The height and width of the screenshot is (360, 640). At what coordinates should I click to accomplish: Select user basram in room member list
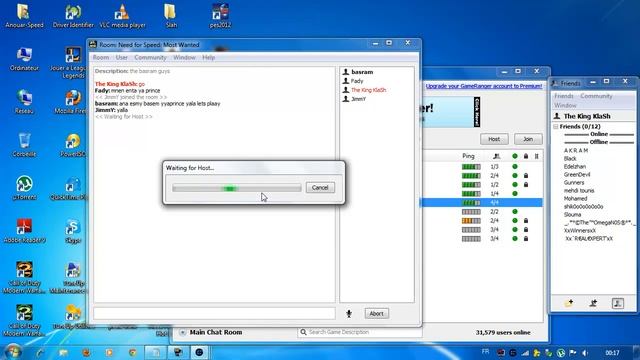click(x=362, y=72)
